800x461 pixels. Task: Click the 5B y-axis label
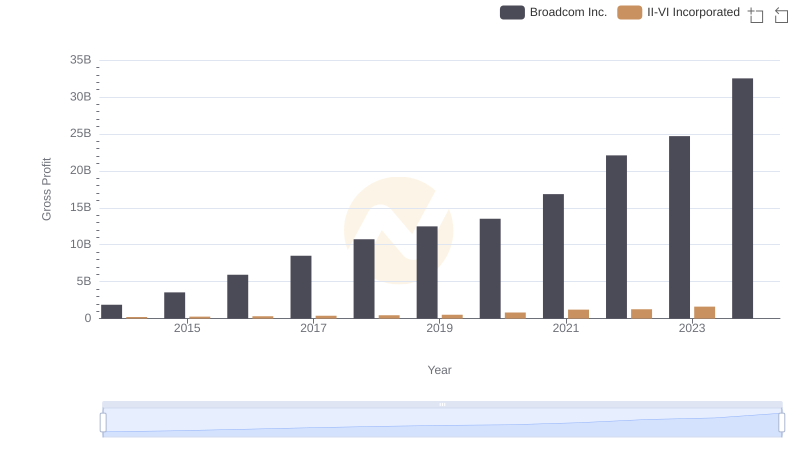point(84,281)
